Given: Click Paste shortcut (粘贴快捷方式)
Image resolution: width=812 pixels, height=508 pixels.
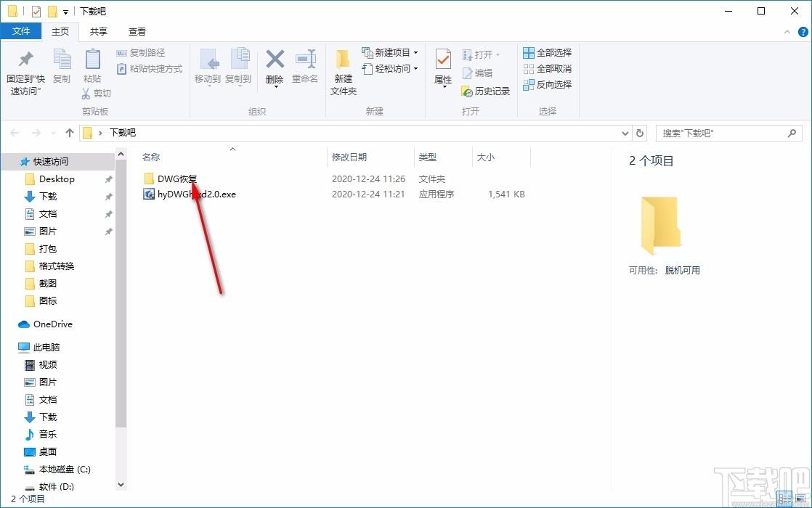Looking at the screenshot, I should (x=150, y=69).
